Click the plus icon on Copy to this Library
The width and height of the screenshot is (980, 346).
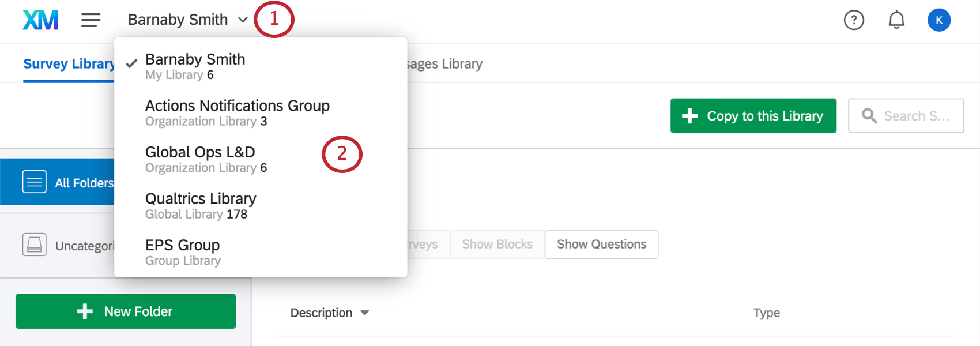(x=689, y=116)
